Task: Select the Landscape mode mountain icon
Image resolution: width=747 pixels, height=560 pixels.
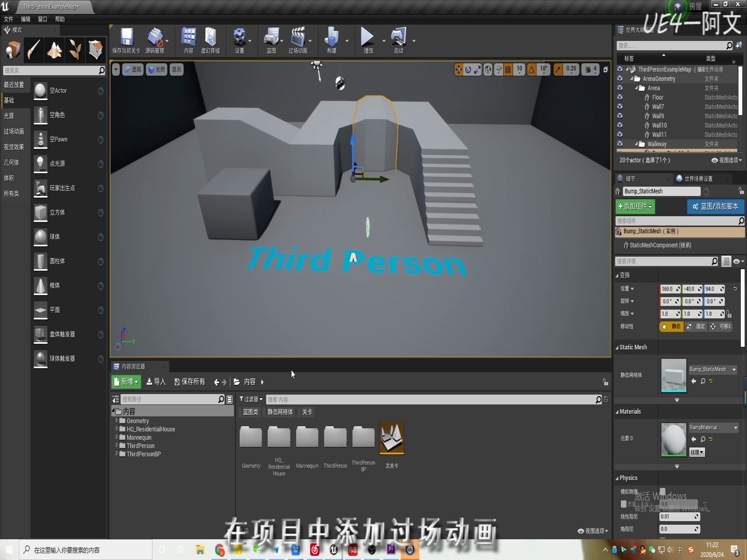Action: tap(54, 50)
